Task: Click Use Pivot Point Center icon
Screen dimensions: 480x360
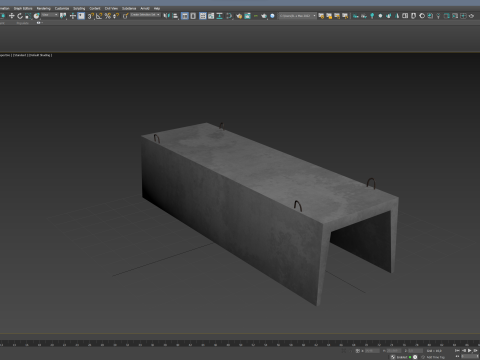Action: point(63,16)
